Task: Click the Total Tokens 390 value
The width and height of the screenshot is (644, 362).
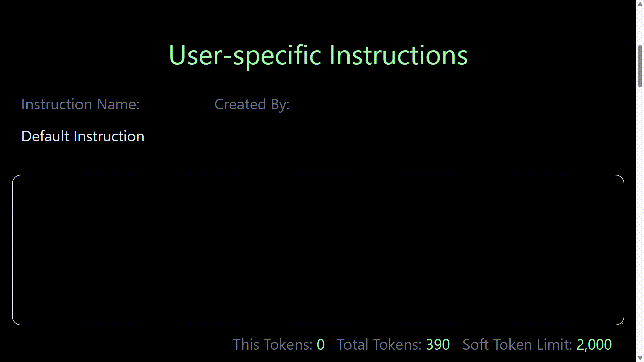Action: [x=438, y=344]
